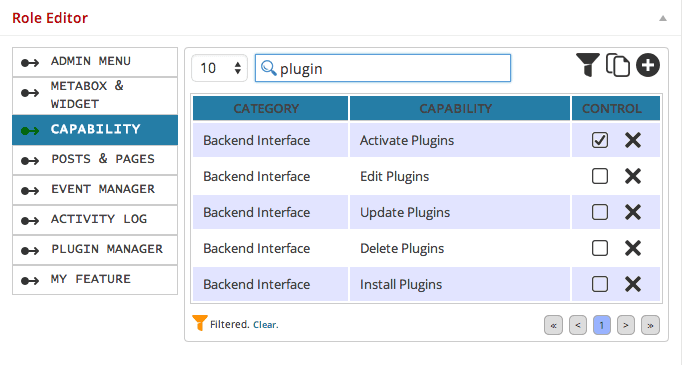Click the Clear filter link
682x365 pixels.
coord(265,325)
